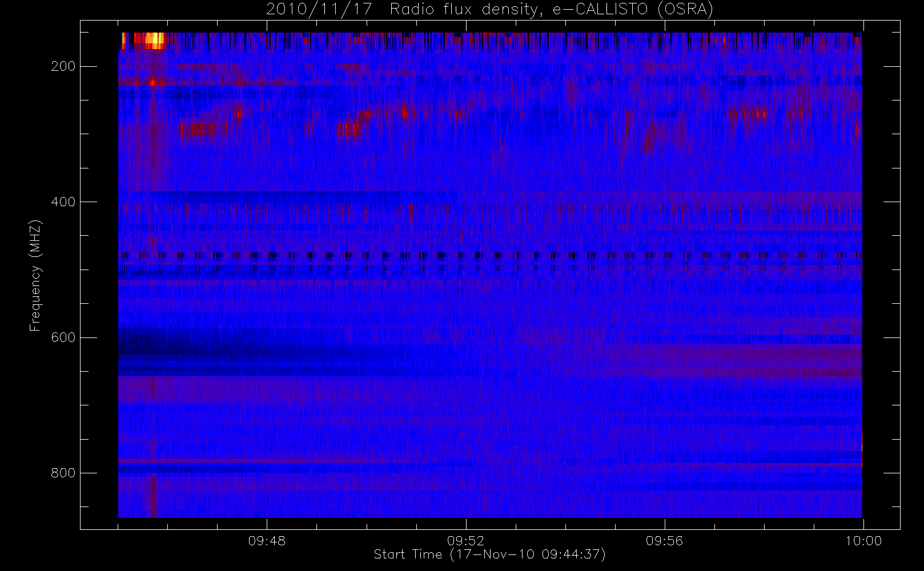
Task: Click the plot title '2010/11/17 Radio flux density, e-CALLISTO (OSRA)'
Action: coord(489,10)
